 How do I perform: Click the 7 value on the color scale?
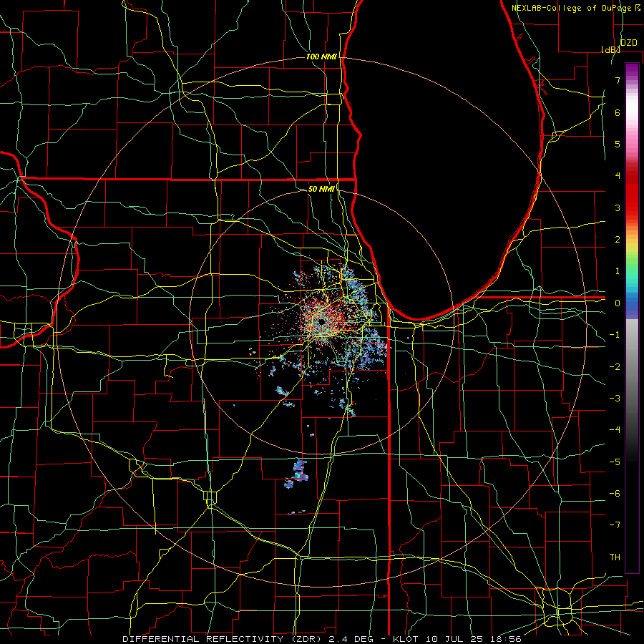(x=618, y=80)
